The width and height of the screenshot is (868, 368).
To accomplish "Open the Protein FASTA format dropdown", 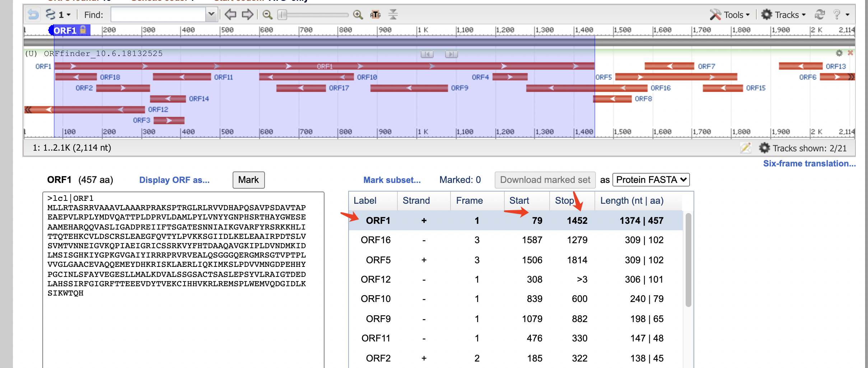I will 650,180.
